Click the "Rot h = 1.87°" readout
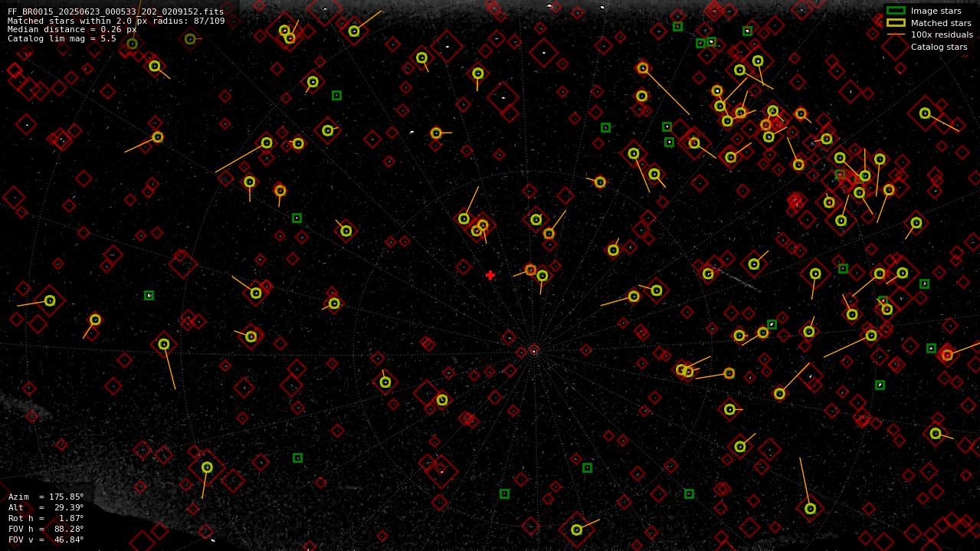Screen dimensions: 980x551 (46, 518)
